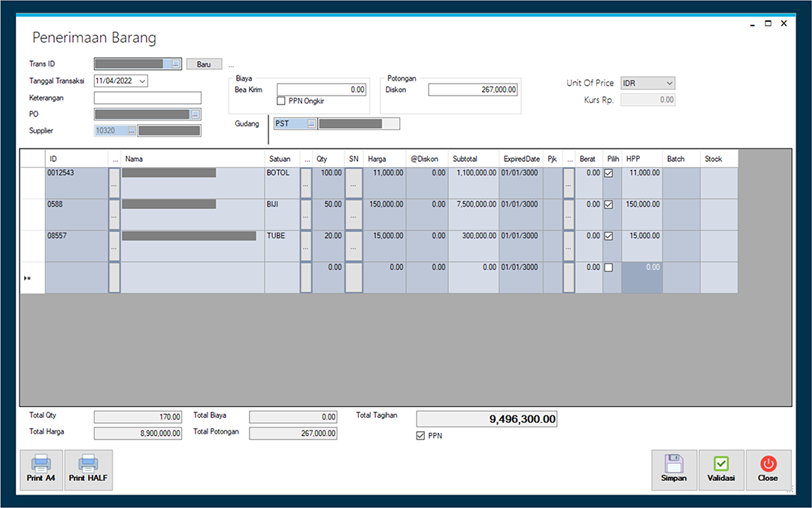The width and height of the screenshot is (812, 508).
Task: Open Gudang PST lookup selector
Action: point(311,123)
